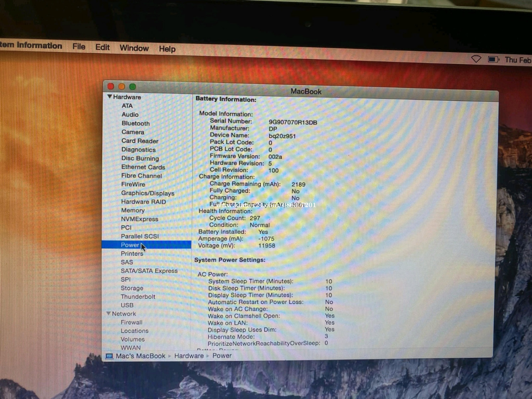Select Disc Burning in the sidebar

point(140,158)
